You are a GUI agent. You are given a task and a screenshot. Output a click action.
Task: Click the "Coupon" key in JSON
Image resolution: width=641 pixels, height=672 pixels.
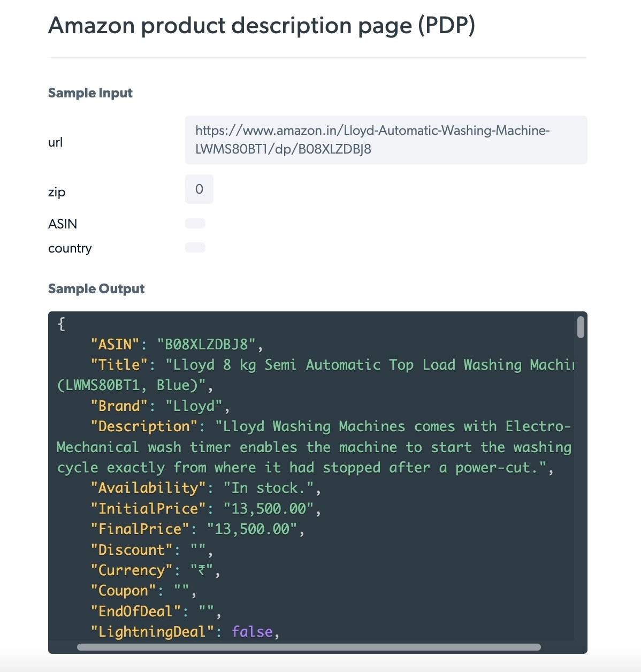124,591
